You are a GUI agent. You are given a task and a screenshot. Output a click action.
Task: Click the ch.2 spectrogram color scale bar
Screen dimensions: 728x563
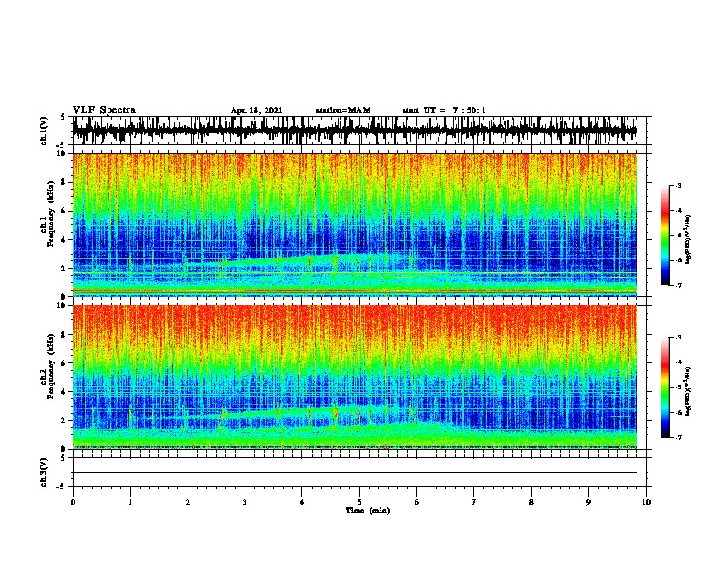[x=665, y=387]
